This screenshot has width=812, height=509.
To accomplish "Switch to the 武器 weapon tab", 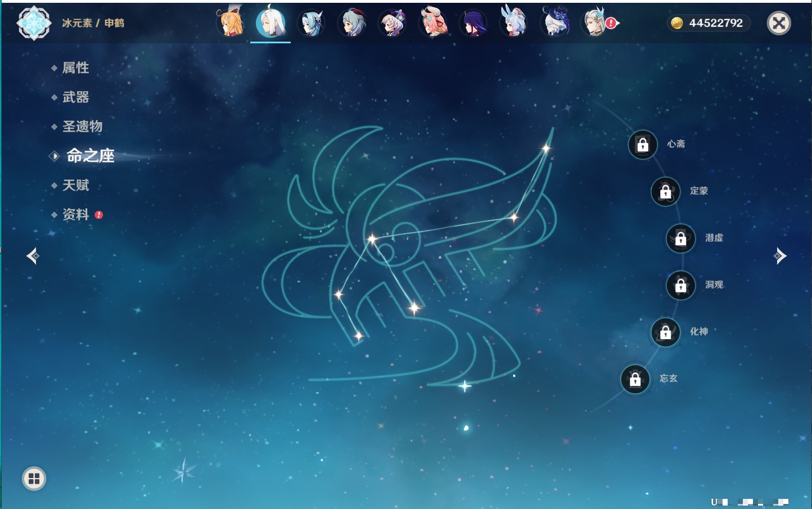I will (x=75, y=97).
